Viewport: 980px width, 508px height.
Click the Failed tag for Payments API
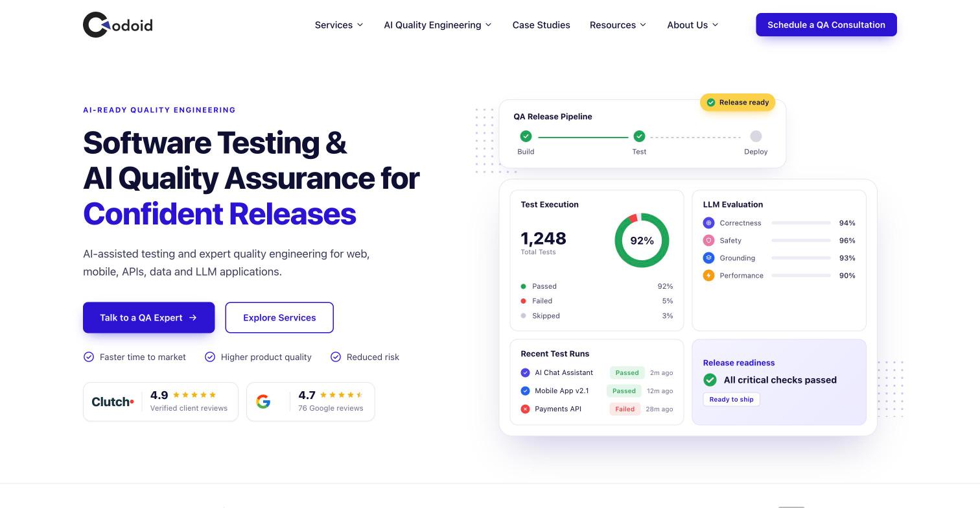point(625,409)
